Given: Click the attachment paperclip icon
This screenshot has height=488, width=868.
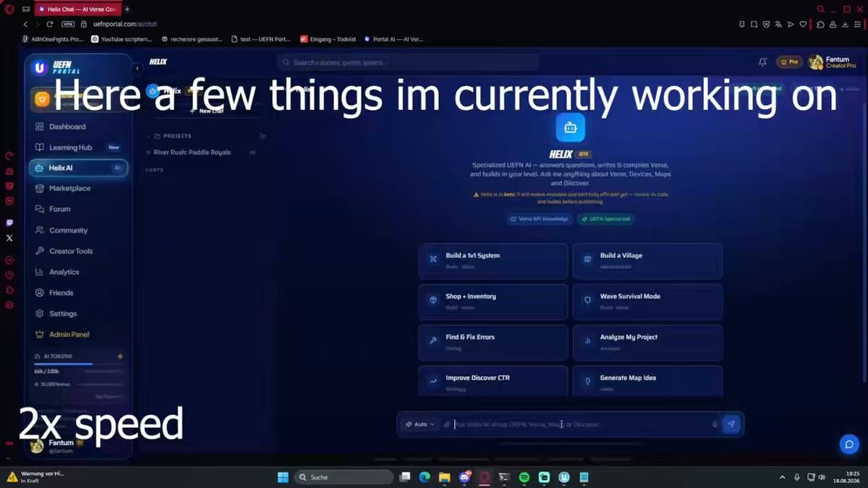Looking at the screenshot, I should pos(447,424).
